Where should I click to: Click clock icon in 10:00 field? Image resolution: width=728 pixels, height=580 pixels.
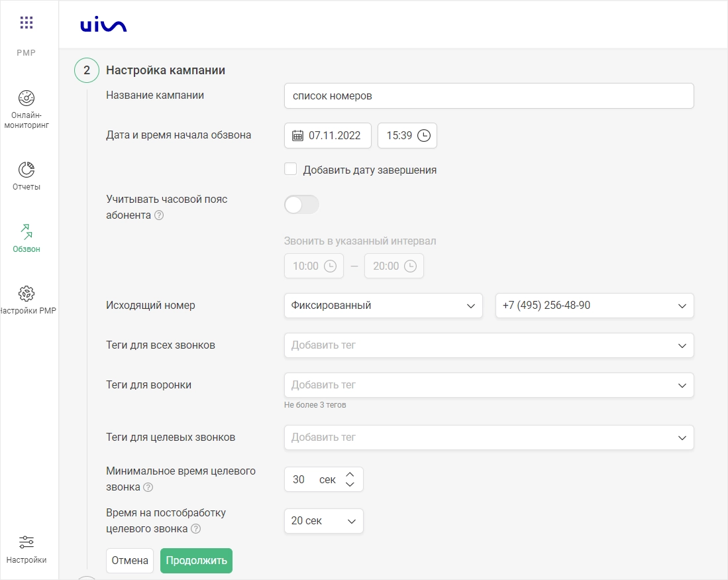[x=330, y=266]
